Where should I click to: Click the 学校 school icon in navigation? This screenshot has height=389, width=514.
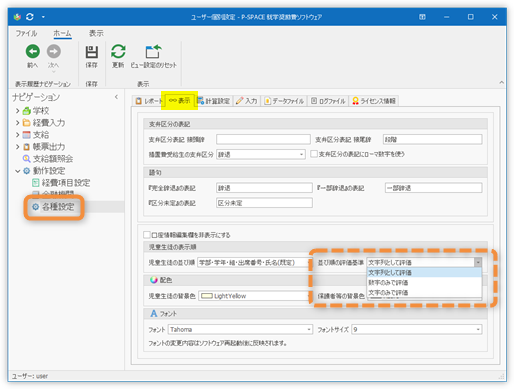[27, 111]
